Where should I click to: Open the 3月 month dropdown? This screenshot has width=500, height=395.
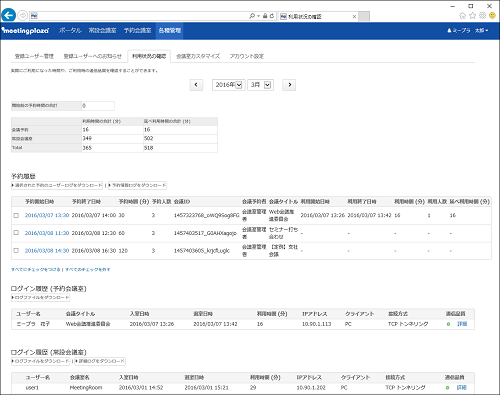pyautogui.click(x=260, y=85)
